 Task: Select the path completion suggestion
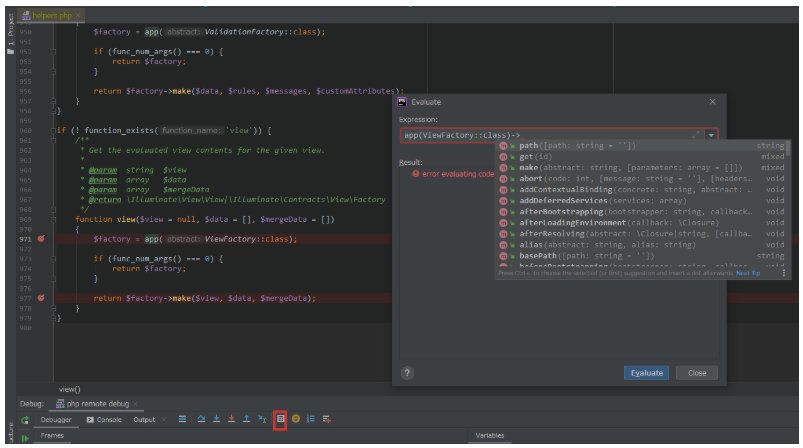pos(642,146)
